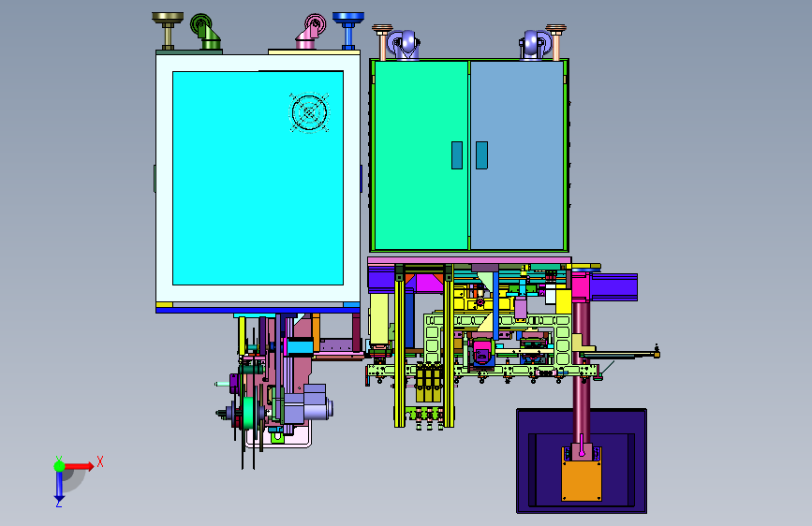Click the red "X" axis label
This screenshot has width=812, height=526.
point(100,461)
